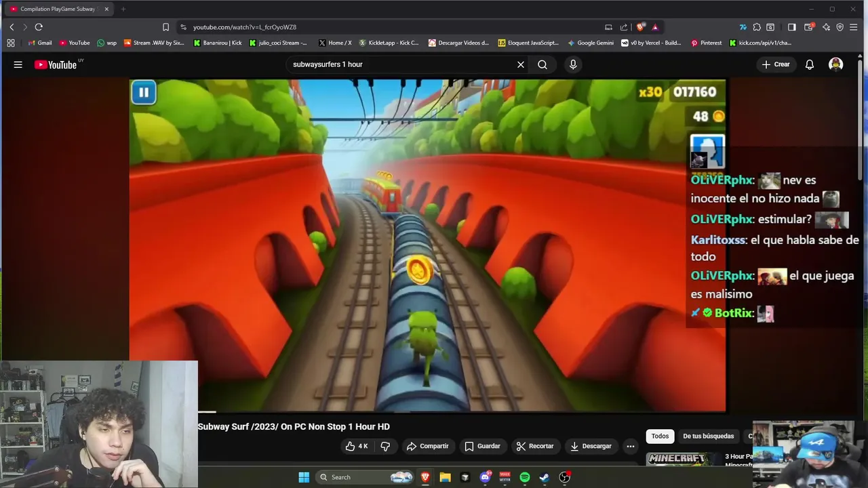Open the browser extensions puzzle icon
868x488 pixels.
[757, 27]
